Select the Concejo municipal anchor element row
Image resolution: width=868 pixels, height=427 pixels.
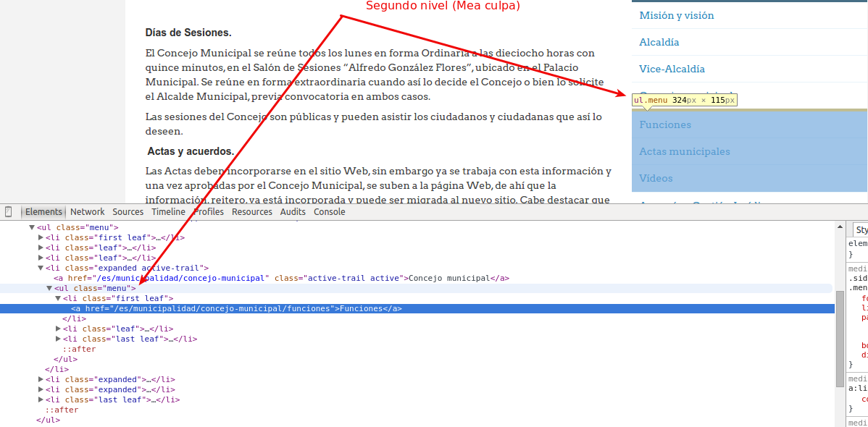pos(281,278)
